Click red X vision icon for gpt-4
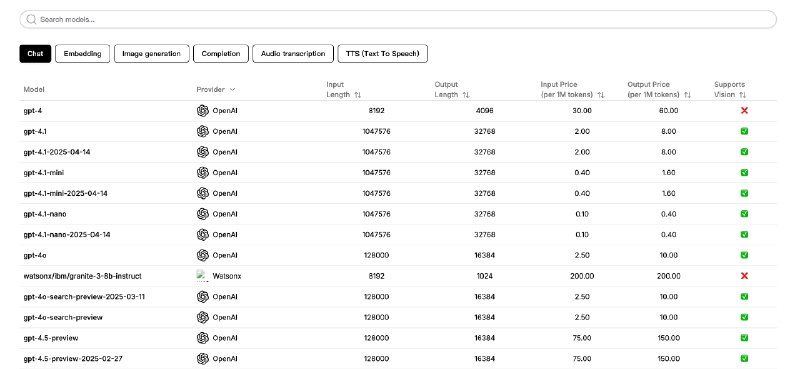This screenshot has height=369, width=800. [x=744, y=110]
